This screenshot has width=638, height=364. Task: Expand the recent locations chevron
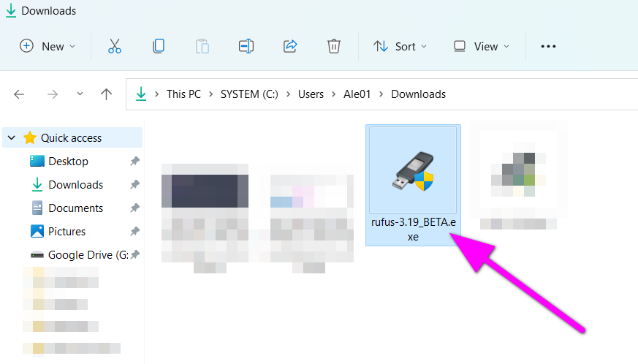point(80,94)
